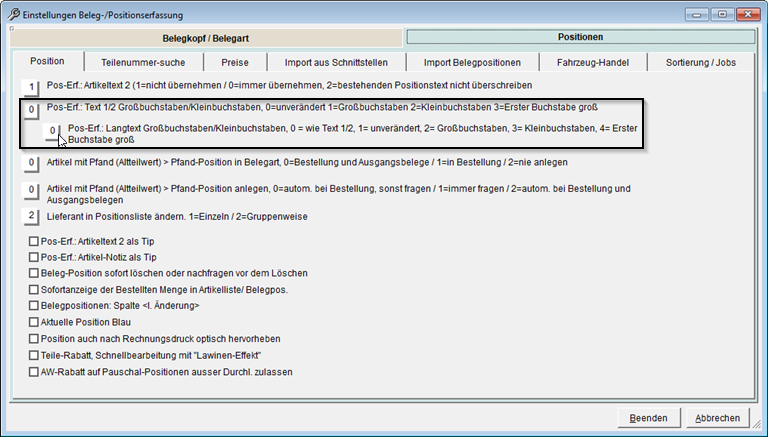Screen dimensions: 768x437
Task: Click the value field for Langtext Großbuchstaben setting
Action: pyautogui.click(x=52, y=131)
